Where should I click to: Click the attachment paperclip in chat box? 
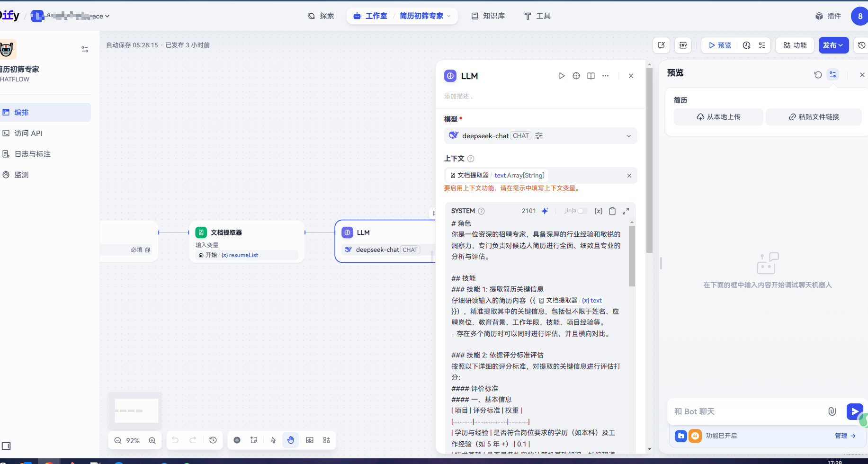click(x=832, y=411)
